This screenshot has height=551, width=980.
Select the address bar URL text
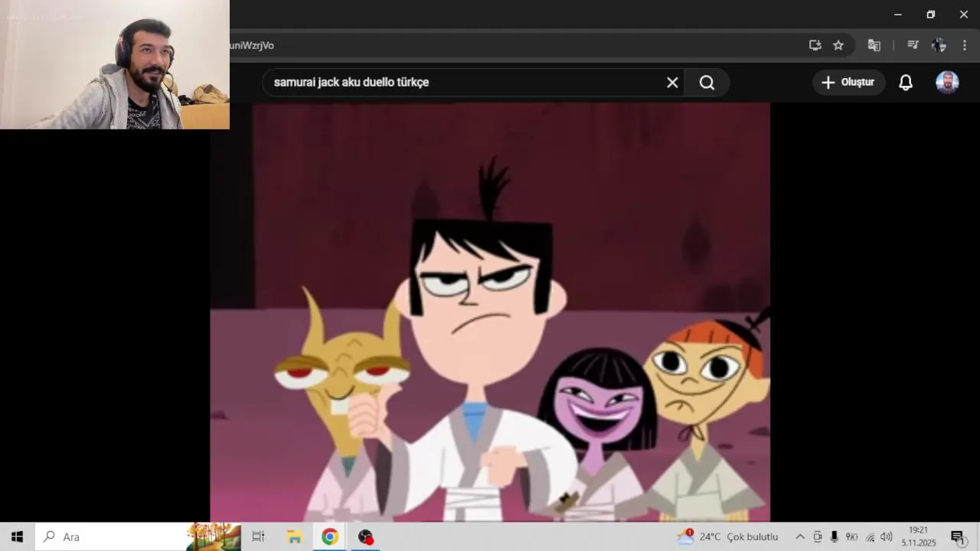252,45
